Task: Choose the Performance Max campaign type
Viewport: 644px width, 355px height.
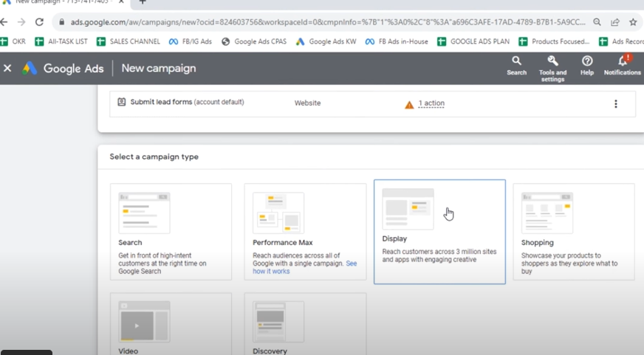Action: 305,231
